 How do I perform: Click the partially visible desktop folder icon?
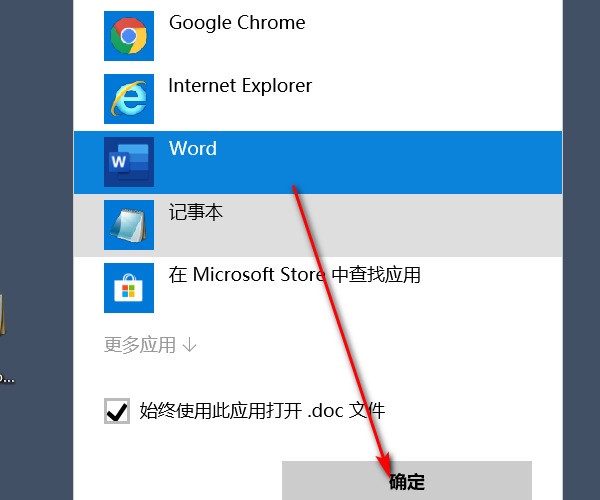click(3, 314)
